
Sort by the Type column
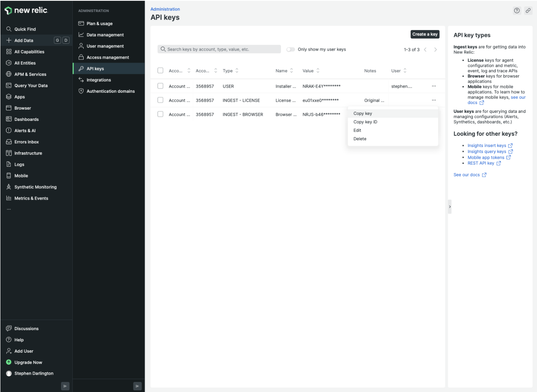(231, 71)
